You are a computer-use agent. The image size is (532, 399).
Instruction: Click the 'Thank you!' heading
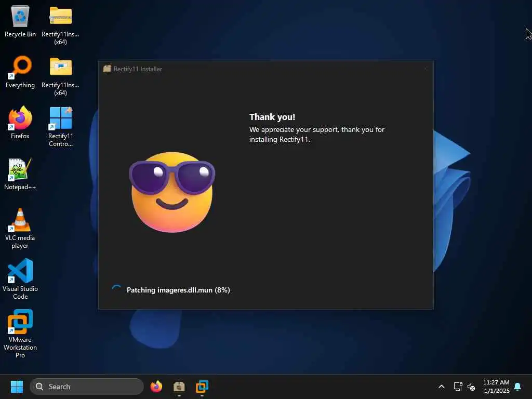coord(272,117)
